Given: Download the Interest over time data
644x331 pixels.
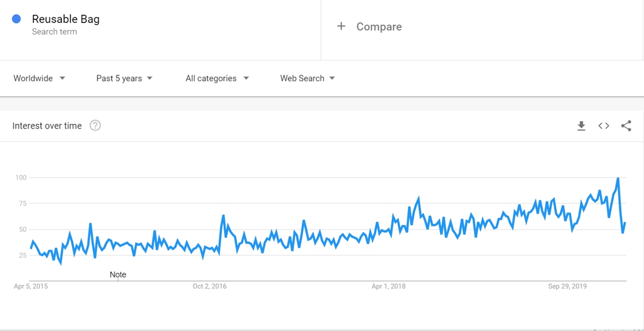Looking at the screenshot, I should pyautogui.click(x=581, y=126).
